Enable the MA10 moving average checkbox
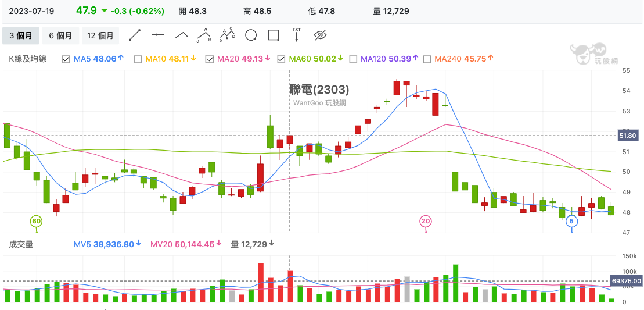The image size is (644, 310). 138,59
